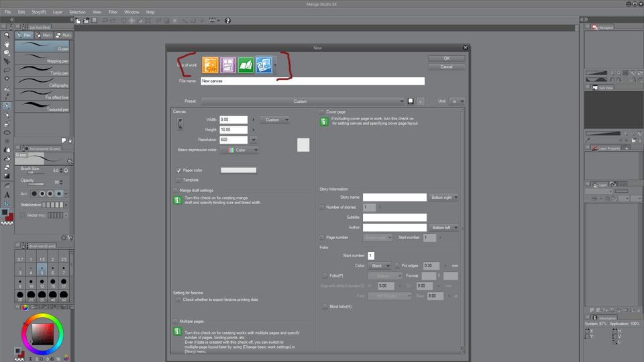The height and width of the screenshot is (362, 644).
Task: Click the Cancel button
Action: pos(446,66)
